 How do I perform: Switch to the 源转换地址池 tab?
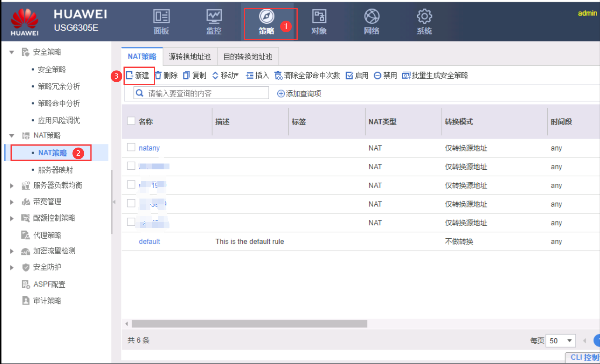190,57
